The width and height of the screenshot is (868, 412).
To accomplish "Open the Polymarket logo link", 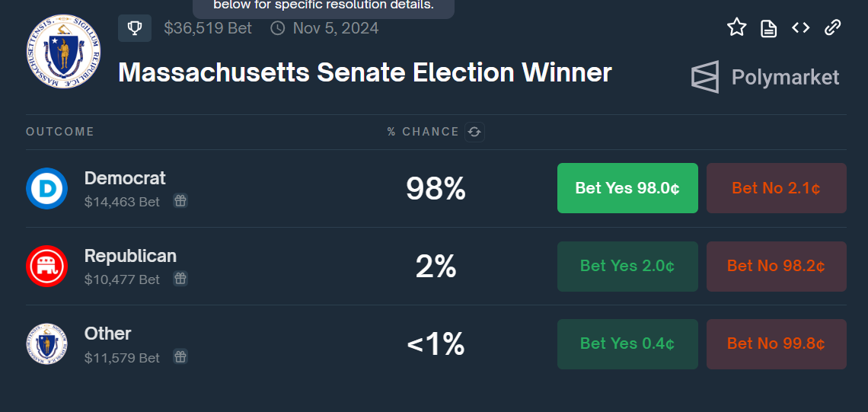I will [765, 77].
